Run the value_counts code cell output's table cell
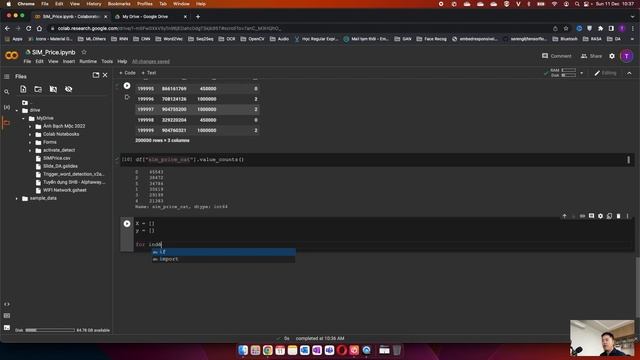 127,86
